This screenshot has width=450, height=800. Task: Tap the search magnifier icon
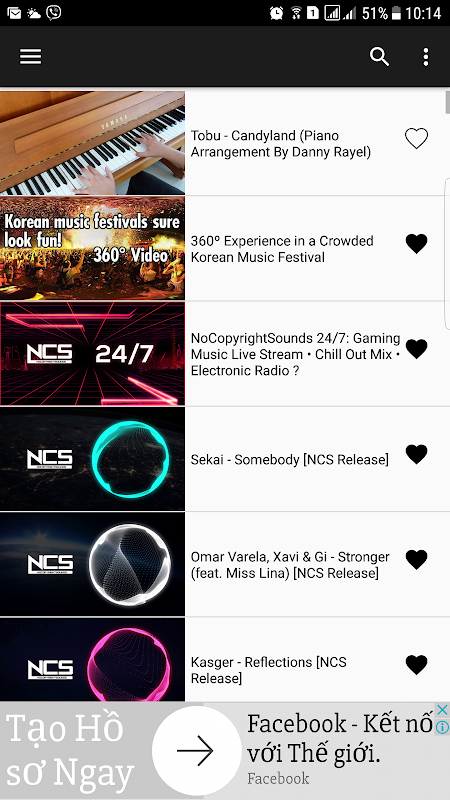(x=379, y=57)
